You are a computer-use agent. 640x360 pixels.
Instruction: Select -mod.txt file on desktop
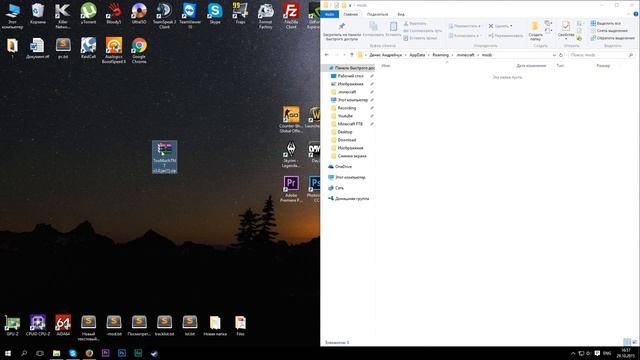[x=113, y=326]
